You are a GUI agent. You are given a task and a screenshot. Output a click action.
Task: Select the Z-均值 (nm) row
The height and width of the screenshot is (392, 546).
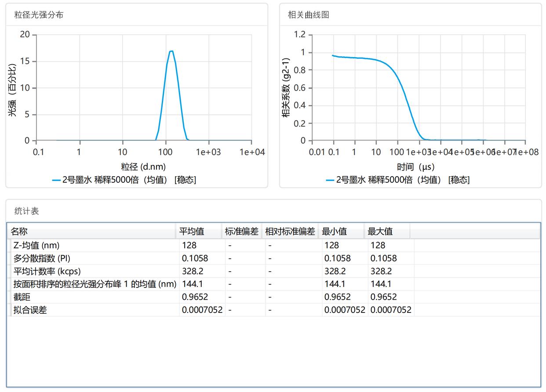36,245
